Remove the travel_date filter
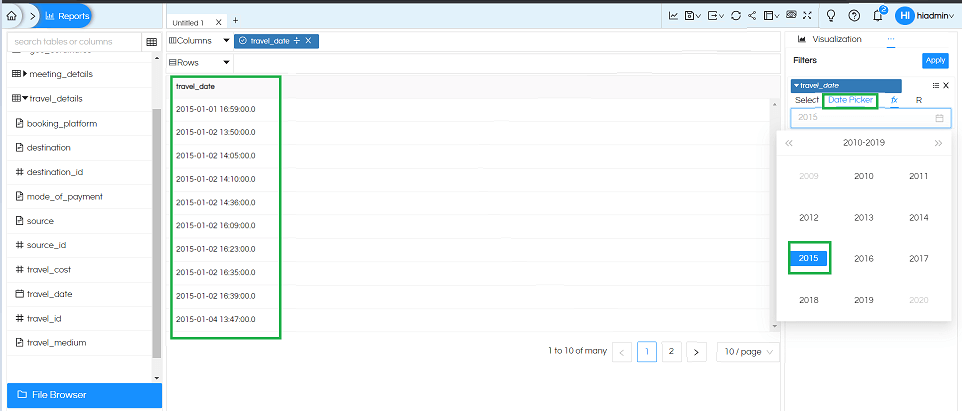The height and width of the screenshot is (411, 962). tap(945, 86)
